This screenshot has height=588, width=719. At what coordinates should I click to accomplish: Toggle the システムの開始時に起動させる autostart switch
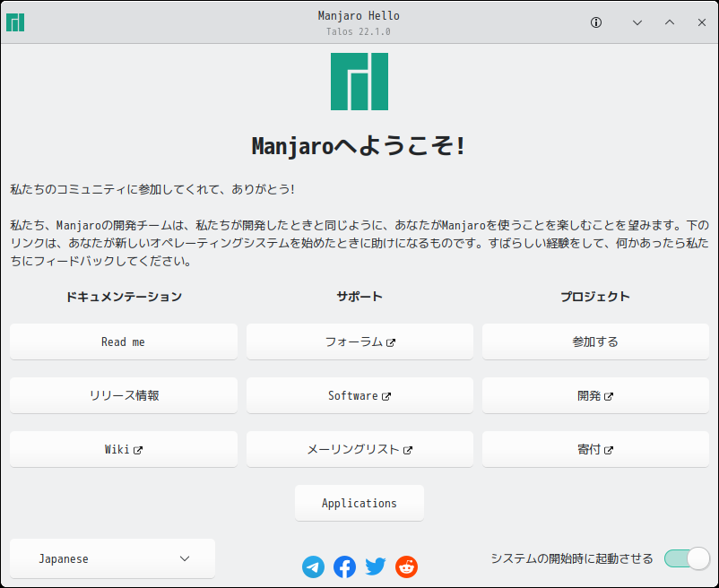[687, 558]
